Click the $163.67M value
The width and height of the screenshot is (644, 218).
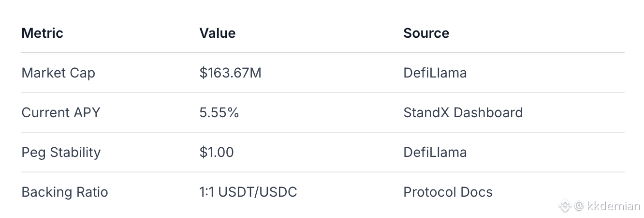[x=230, y=73]
